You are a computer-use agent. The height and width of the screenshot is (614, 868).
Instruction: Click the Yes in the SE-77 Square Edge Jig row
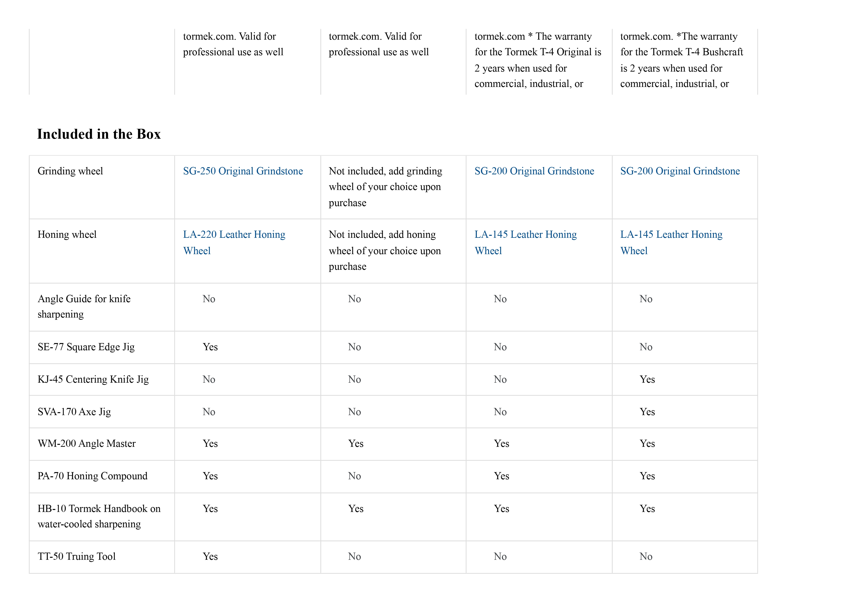click(x=210, y=347)
